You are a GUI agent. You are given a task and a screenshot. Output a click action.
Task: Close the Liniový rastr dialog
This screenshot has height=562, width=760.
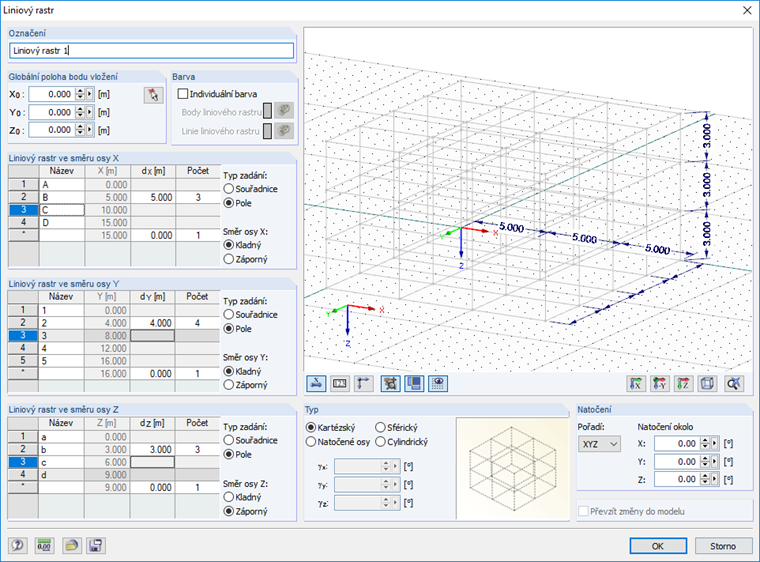(x=747, y=10)
